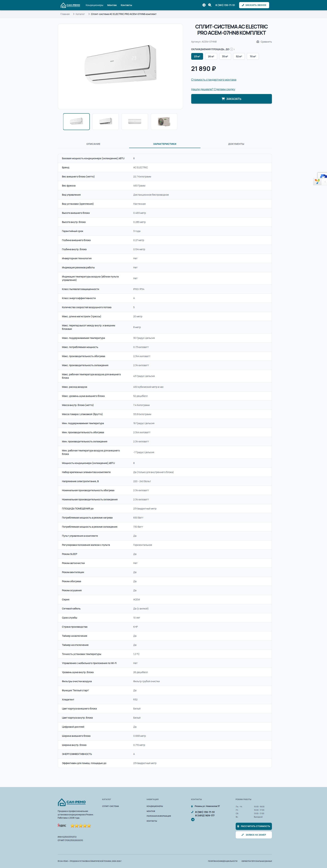Switch to the ОПИСАНИЕ tab
The width and height of the screenshot is (327, 868).
(x=93, y=144)
